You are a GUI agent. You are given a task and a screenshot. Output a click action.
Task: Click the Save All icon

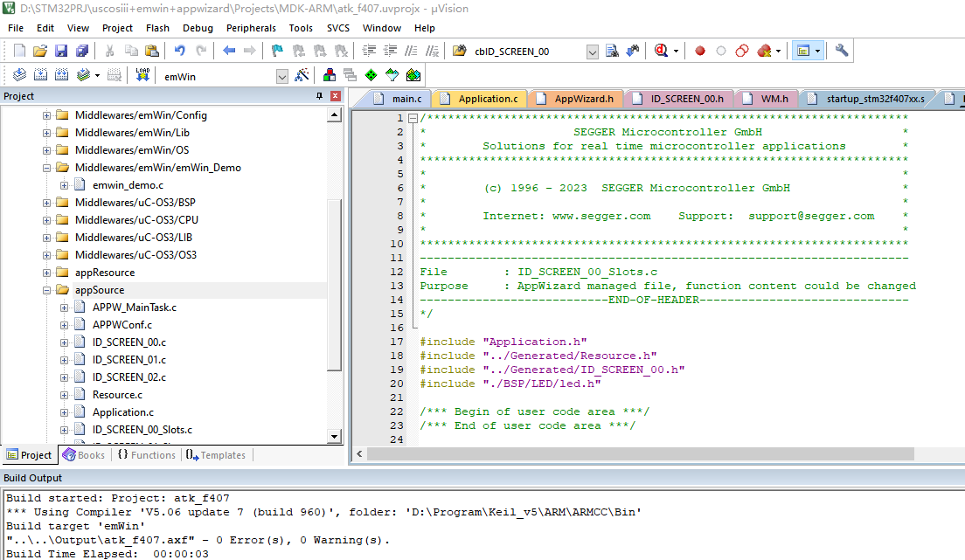pos(82,51)
